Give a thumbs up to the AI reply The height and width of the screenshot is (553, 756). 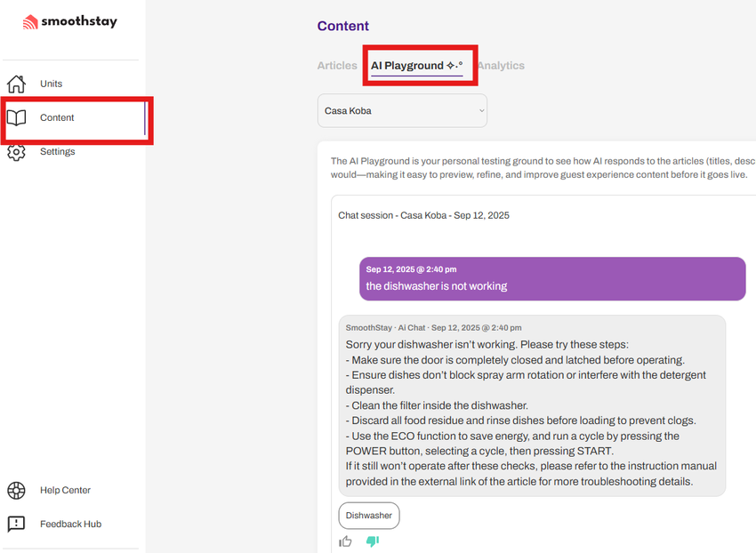tap(345, 542)
